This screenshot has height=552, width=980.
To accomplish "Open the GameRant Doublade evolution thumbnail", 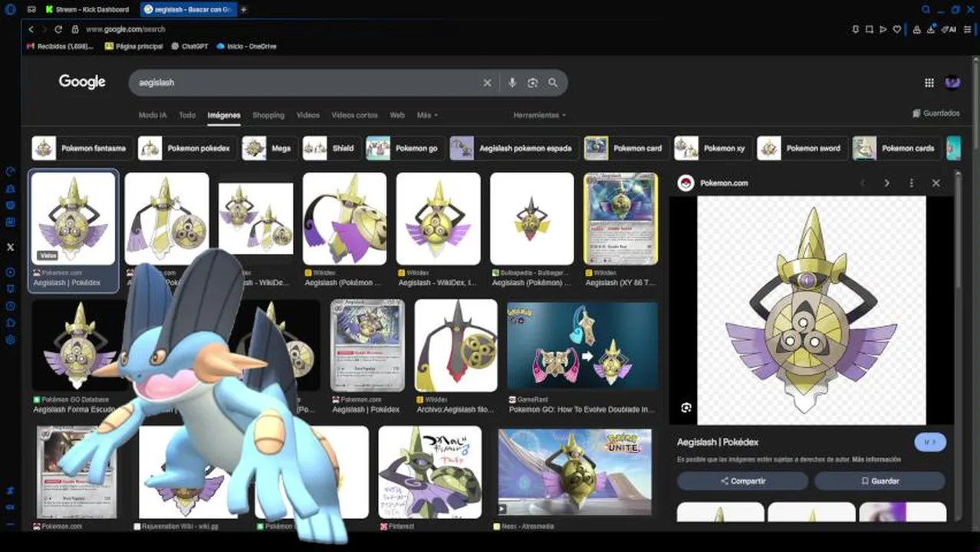I will 582,346.
